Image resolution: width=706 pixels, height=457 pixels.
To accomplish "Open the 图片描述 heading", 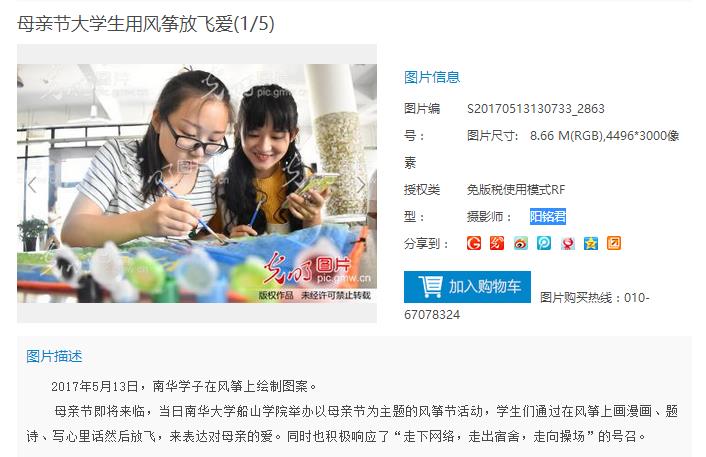I will point(54,356).
